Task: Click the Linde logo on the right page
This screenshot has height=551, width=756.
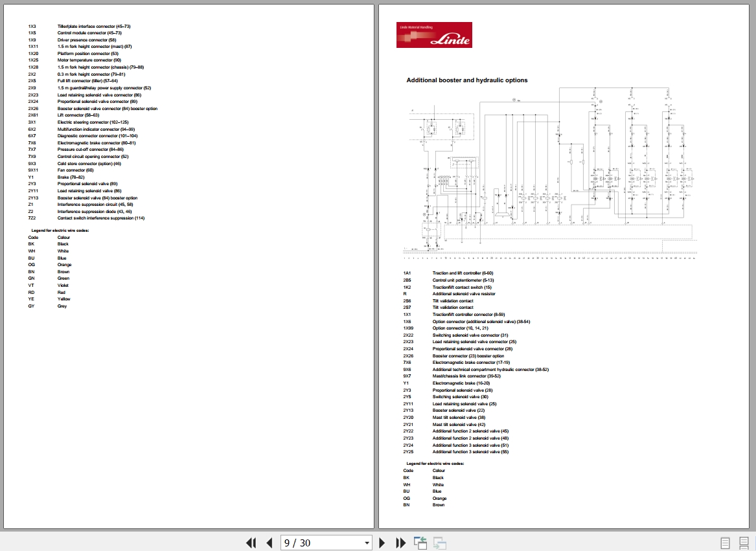Action: coord(434,35)
